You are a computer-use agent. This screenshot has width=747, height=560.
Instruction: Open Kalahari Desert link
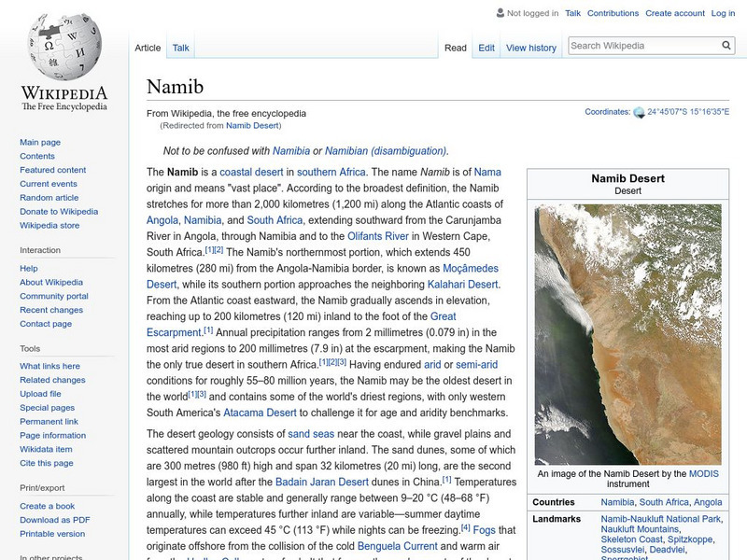click(x=462, y=285)
